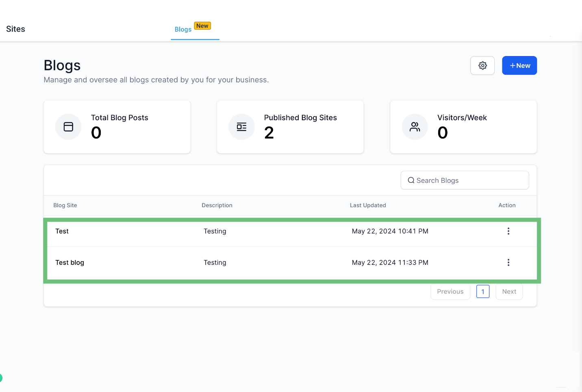Screen dimensions: 582x392
Task: Click the Sites heading
Action: 15,29
